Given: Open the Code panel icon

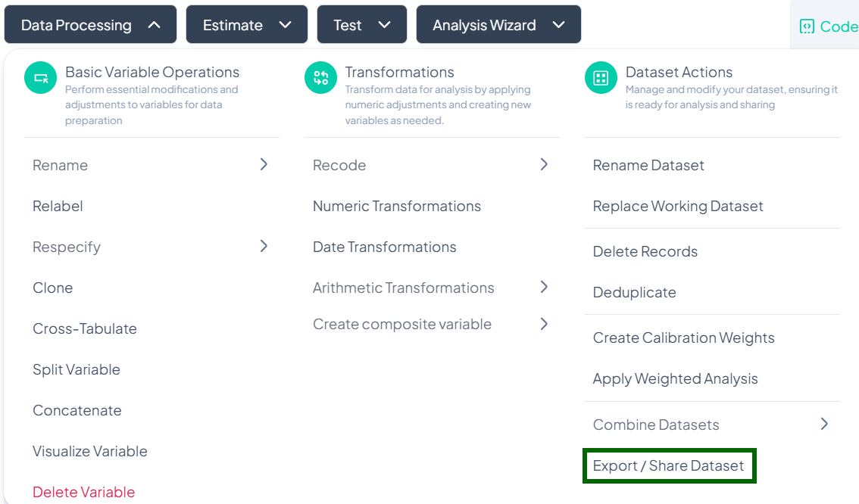Looking at the screenshot, I should [807, 26].
